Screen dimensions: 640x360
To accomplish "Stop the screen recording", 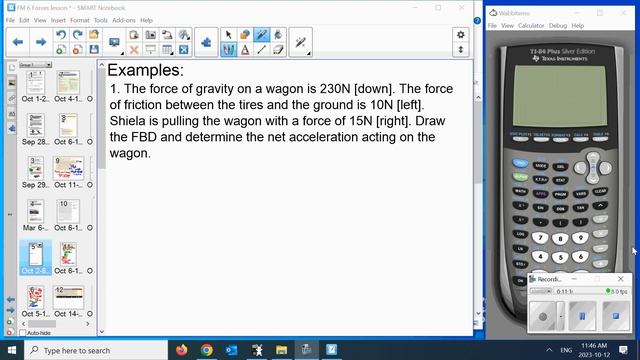I will [616, 316].
